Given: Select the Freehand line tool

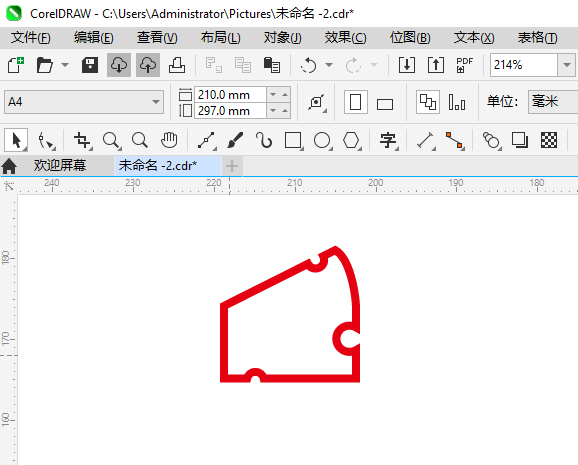Looking at the screenshot, I should [x=206, y=141].
